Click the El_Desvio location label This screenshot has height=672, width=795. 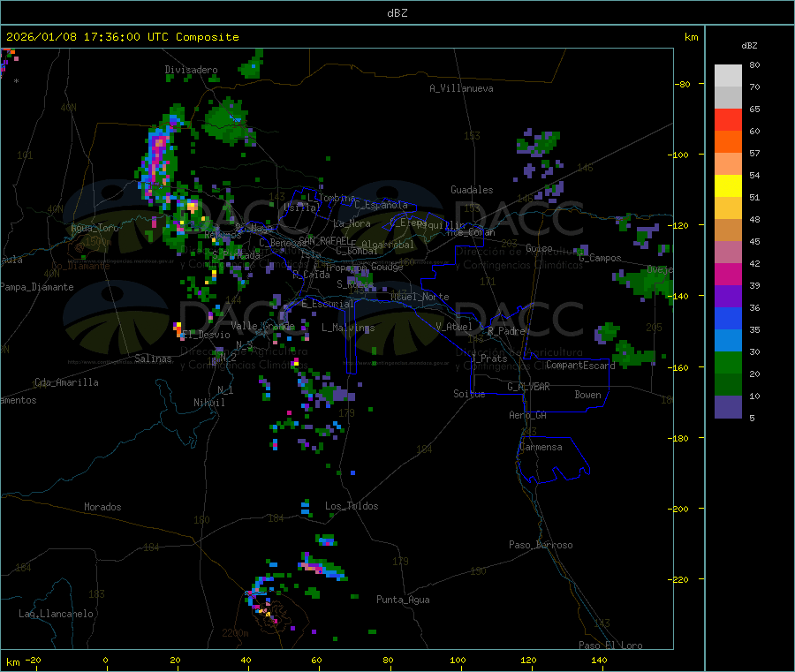point(206,335)
